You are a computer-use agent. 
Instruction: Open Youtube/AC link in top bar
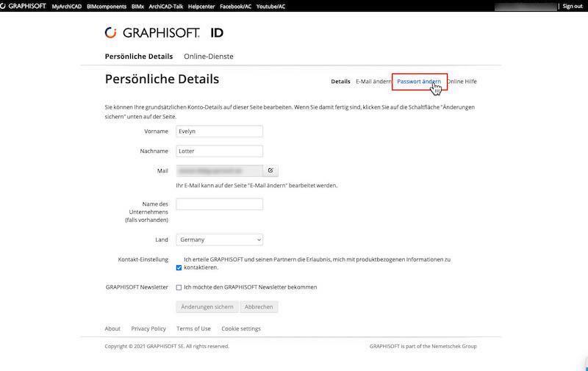(270, 7)
